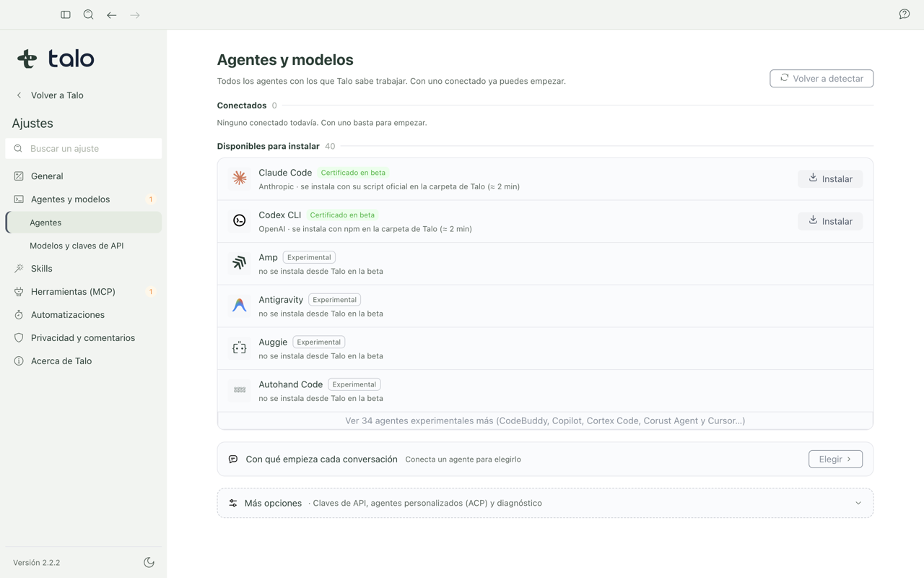This screenshot has height=578, width=924.
Task: Show 34 more experimental agents
Action: pyautogui.click(x=545, y=420)
